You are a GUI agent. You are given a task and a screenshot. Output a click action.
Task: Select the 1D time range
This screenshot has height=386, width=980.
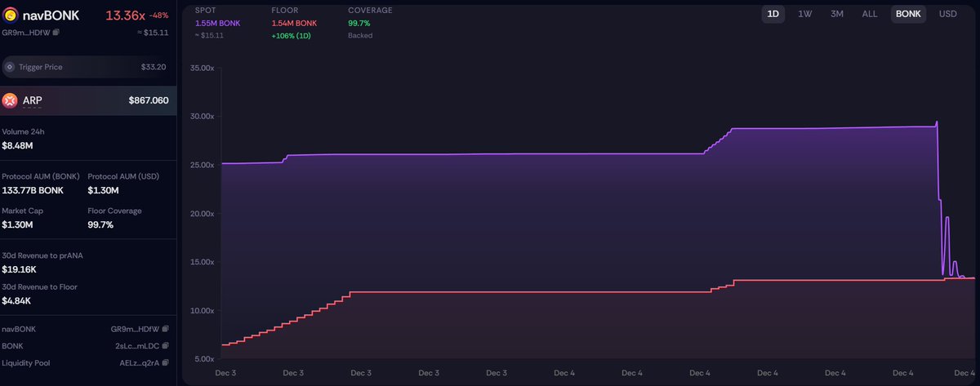pos(773,14)
